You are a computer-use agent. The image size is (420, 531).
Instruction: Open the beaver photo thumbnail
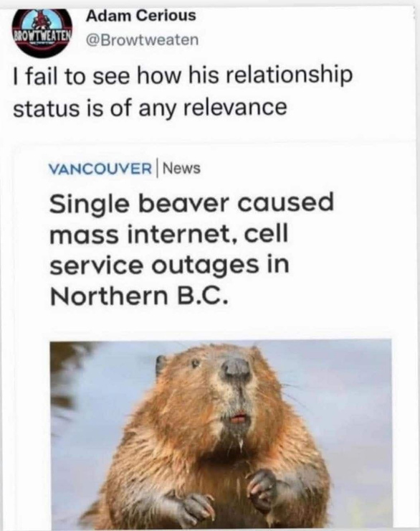tap(221, 436)
